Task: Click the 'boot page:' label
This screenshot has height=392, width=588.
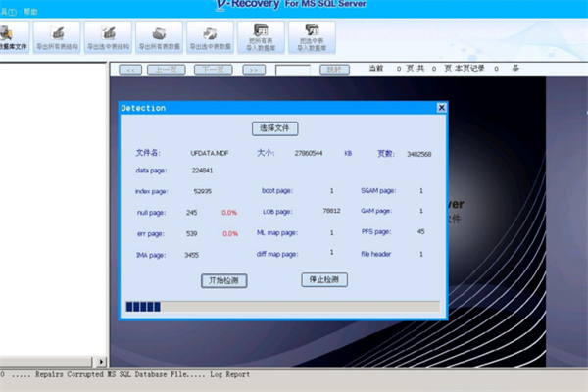Action: 277,191
